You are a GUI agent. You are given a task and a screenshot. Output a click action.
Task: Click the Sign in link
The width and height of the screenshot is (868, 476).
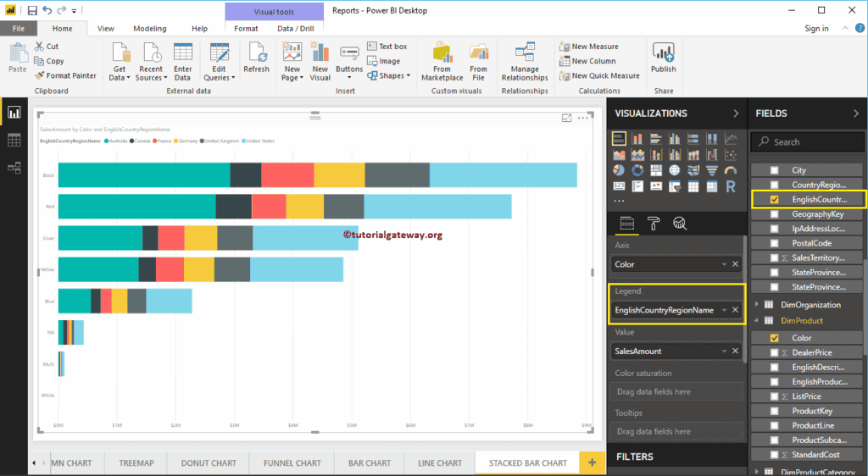point(816,29)
